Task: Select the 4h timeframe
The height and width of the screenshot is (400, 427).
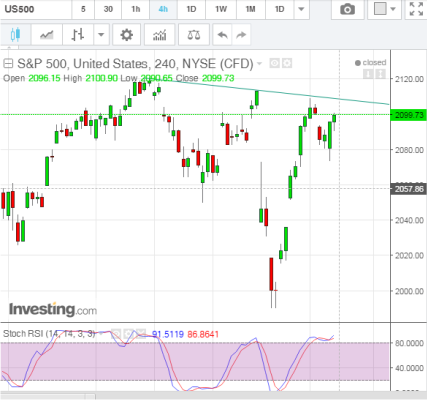Action: (x=163, y=9)
